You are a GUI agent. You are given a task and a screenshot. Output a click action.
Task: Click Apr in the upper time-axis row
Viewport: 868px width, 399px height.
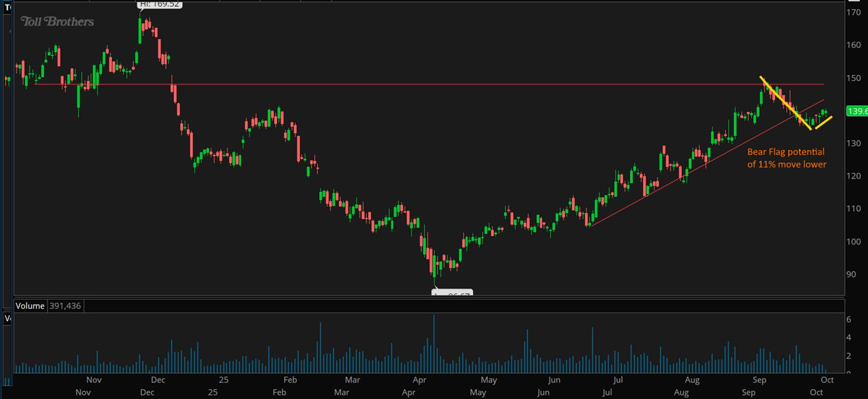click(419, 380)
